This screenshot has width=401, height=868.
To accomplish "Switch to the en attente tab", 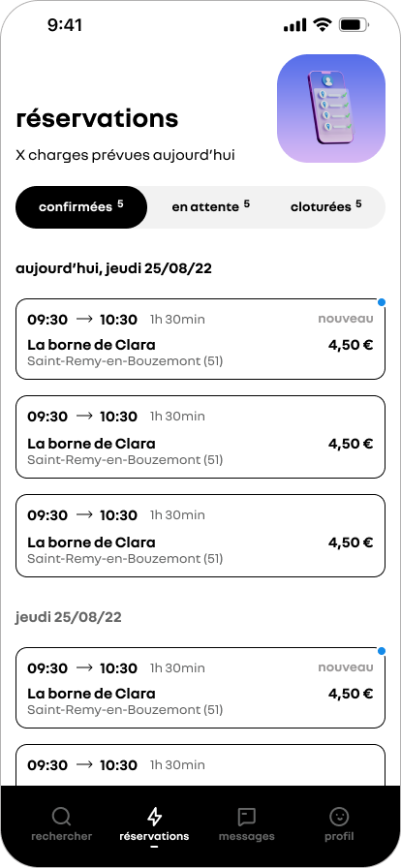I will point(210,207).
